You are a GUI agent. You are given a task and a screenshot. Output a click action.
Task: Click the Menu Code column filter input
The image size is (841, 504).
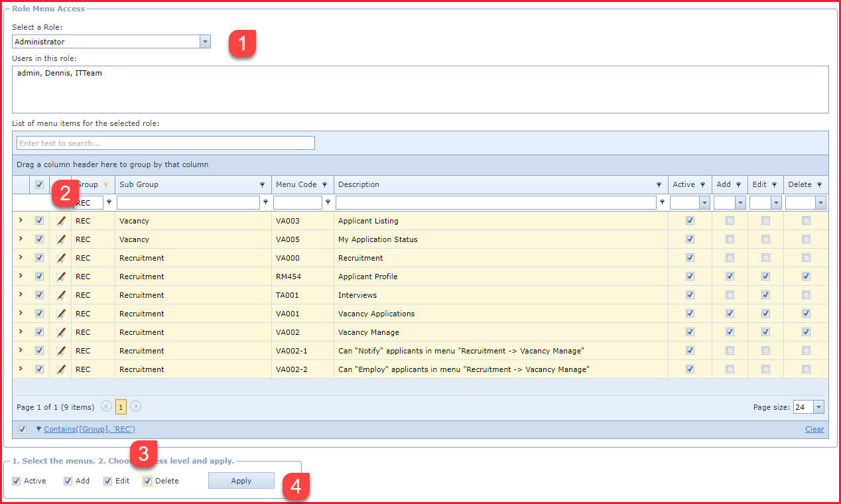click(298, 203)
